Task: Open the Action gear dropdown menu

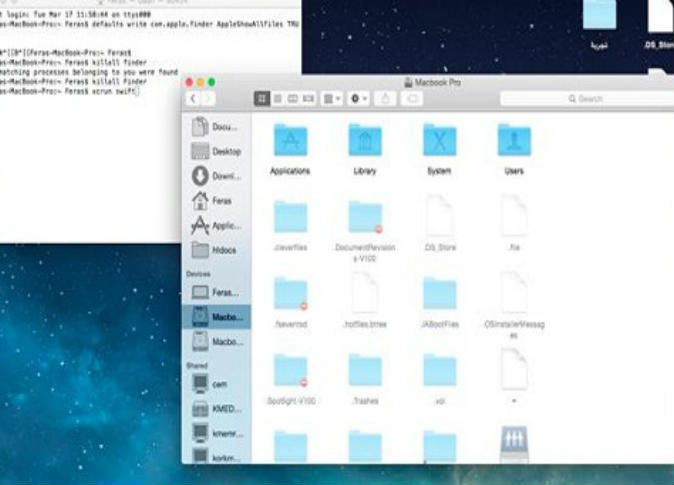Action: (x=359, y=99)
